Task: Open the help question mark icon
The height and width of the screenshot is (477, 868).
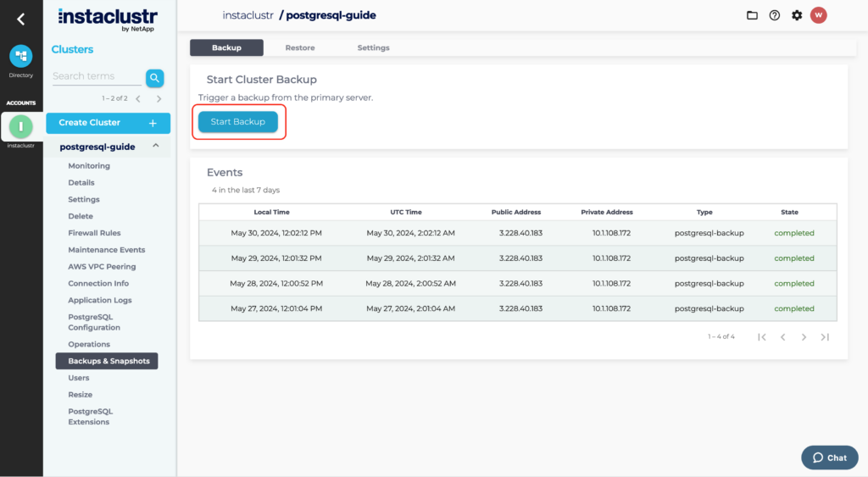Action: click(x=775, y=15)
